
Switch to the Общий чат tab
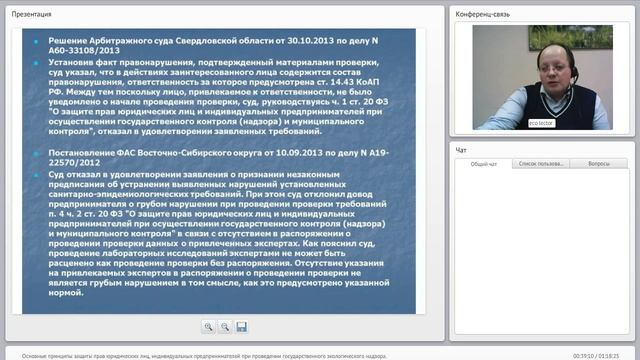(484, 164)
